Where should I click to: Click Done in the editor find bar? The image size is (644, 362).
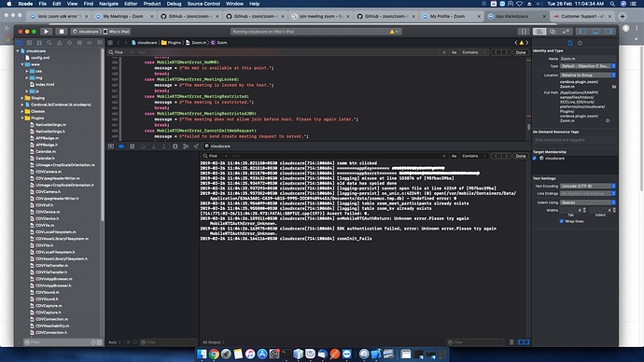tap(521, 52)
